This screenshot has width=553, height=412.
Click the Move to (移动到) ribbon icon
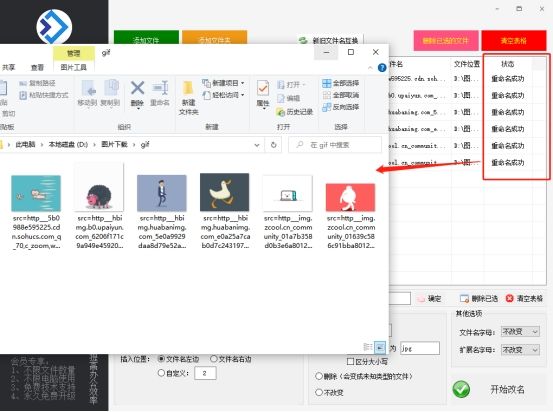(88, 88)
